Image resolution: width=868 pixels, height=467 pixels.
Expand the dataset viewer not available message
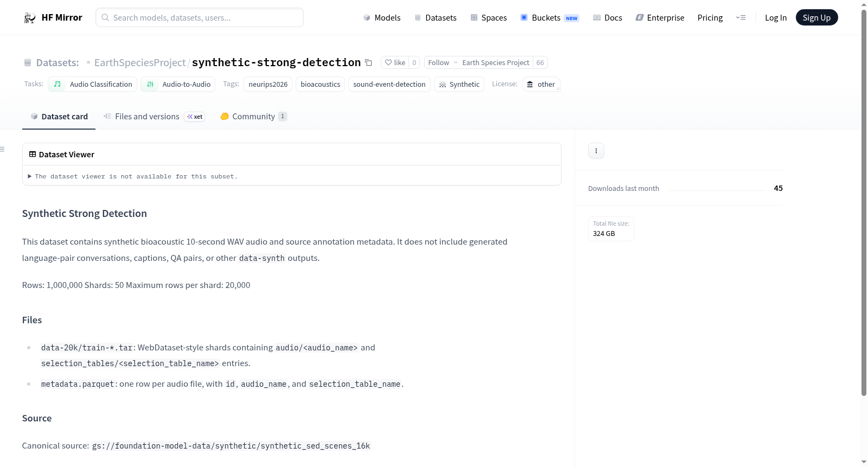pyautogui.click(x=133, y=176)
